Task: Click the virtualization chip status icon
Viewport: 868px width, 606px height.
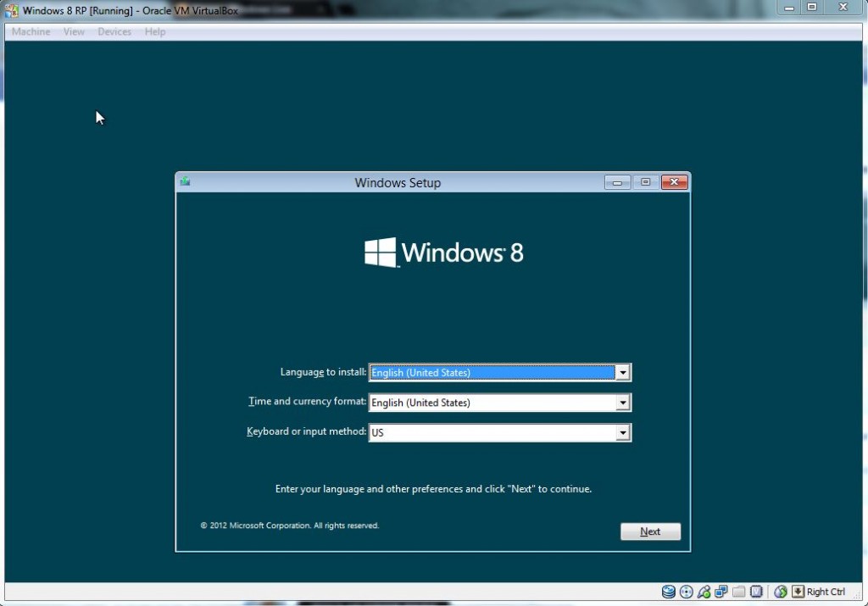Action: click(756, 592)
